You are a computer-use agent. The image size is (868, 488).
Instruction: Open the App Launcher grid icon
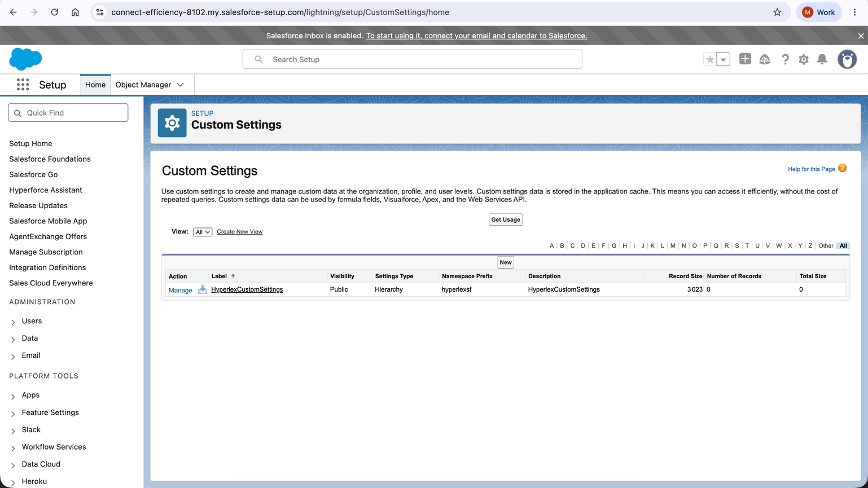pyautogui.click(x=23, y=85)
